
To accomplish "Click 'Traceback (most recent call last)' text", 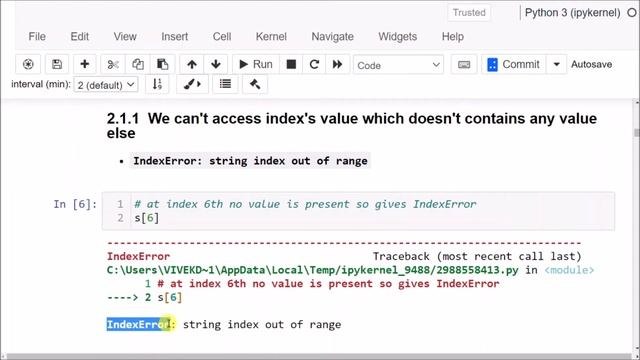I will (x=477, y=256).
